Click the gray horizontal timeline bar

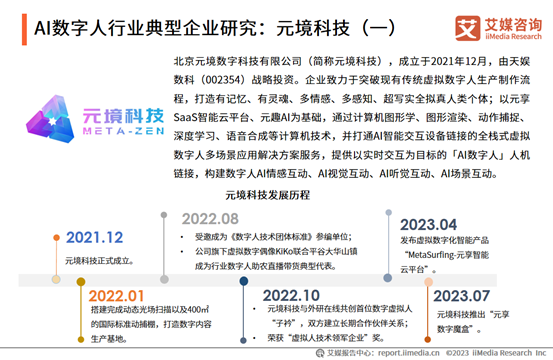(258, 280)
